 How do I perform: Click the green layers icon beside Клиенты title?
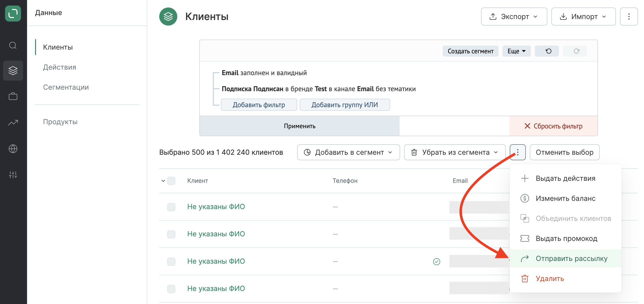coord(168,17)
